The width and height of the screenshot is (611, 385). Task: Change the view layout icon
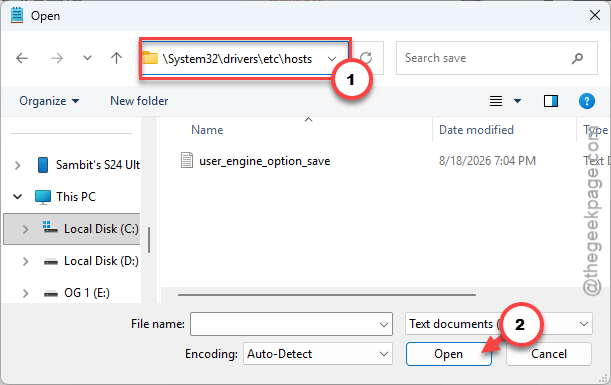pyautogui.click(x=496, y=101)
